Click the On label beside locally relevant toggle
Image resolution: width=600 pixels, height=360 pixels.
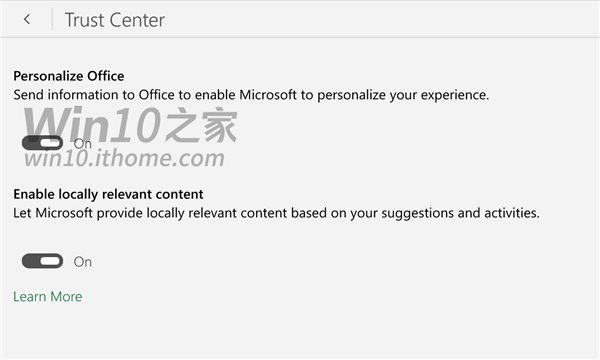point(83,262)
